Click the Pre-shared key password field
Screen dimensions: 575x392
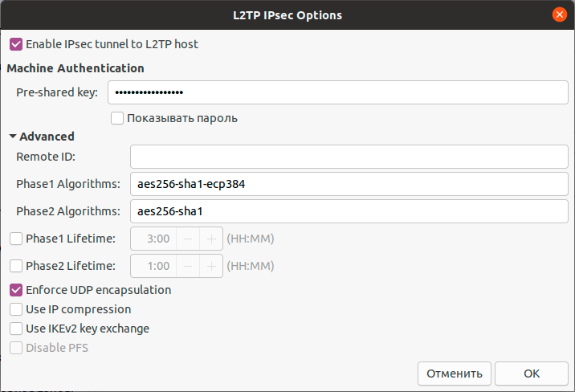(338, 92)
